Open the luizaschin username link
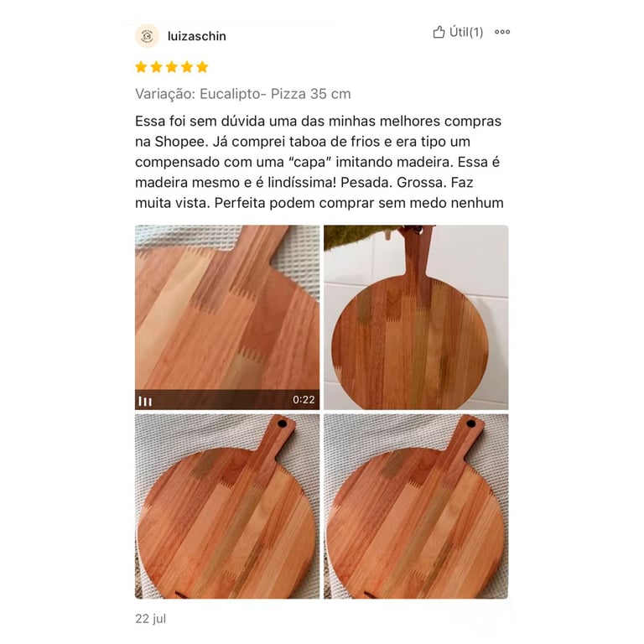The image size is (644, 644). [197, 36]
